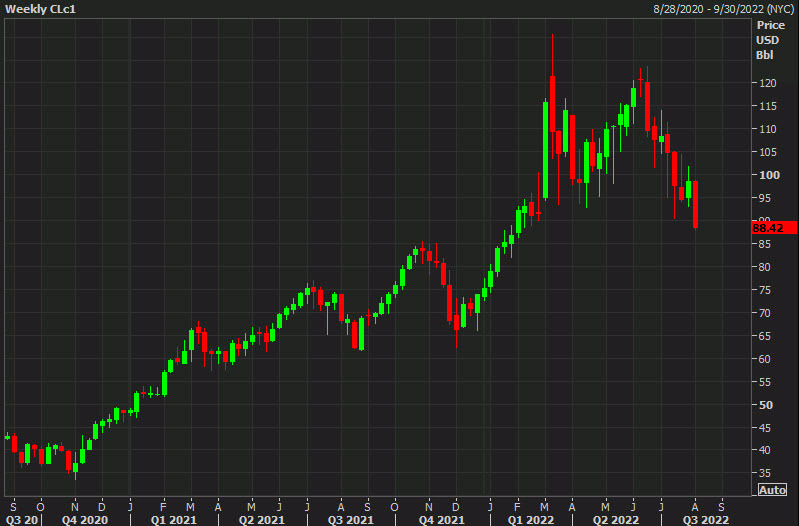The height and width of the screenshot is (526, 799).
Task: Click the 80 price axis value
Action: click(x=765, y=267)
